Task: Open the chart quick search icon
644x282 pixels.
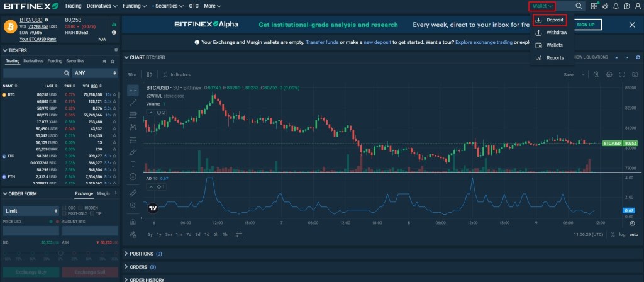Action: pyautogui.click(x=596, y=74)
